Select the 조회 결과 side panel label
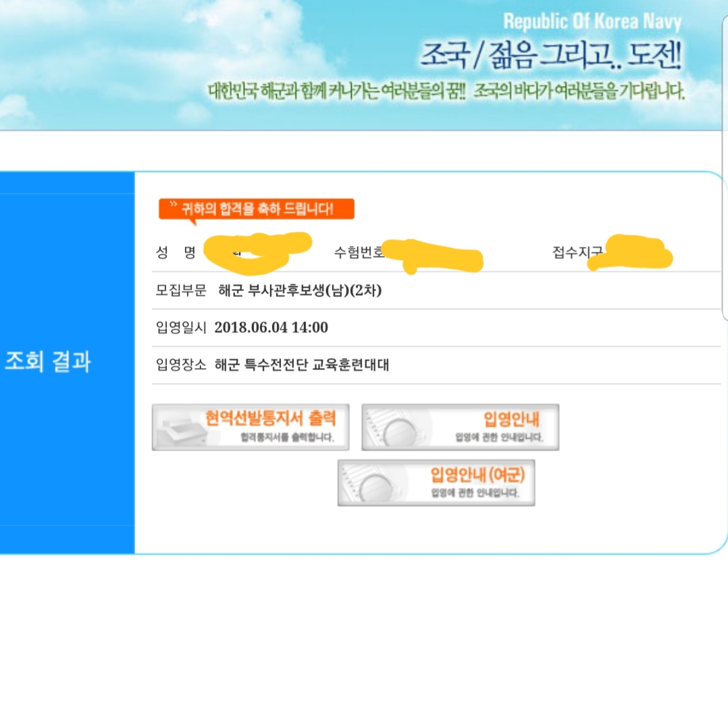Screen dimensions: 728x728 (x=48, y=361)
